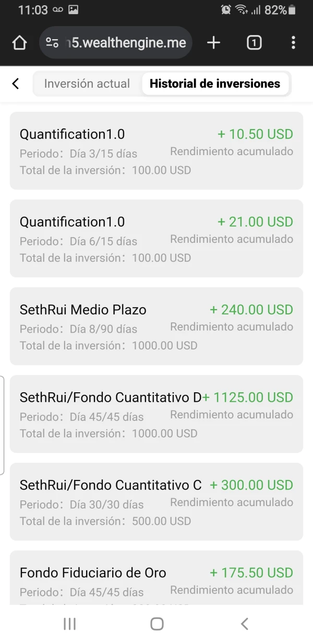Viewport: 313px width, 644px height.
Task: Open site info icon in address bar
Action: click(x=52, y=43)
